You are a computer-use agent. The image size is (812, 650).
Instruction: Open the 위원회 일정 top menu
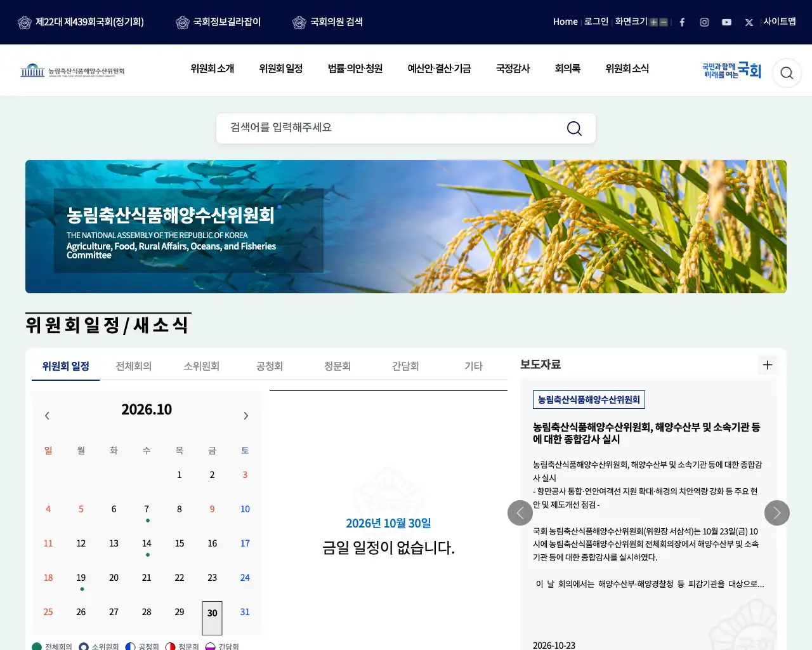pyautogui.click(x=281, y=69)
